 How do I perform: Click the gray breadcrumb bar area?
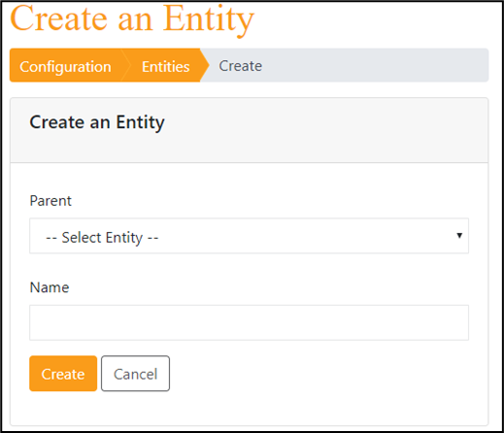pyautogui.click(x=376, y=65)
